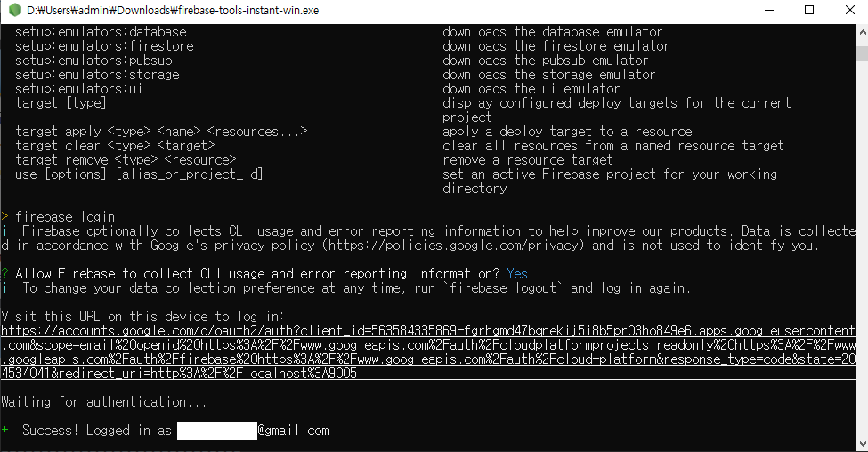
Task: Click the scrollbar down arrow
Action: coord(862,444)
